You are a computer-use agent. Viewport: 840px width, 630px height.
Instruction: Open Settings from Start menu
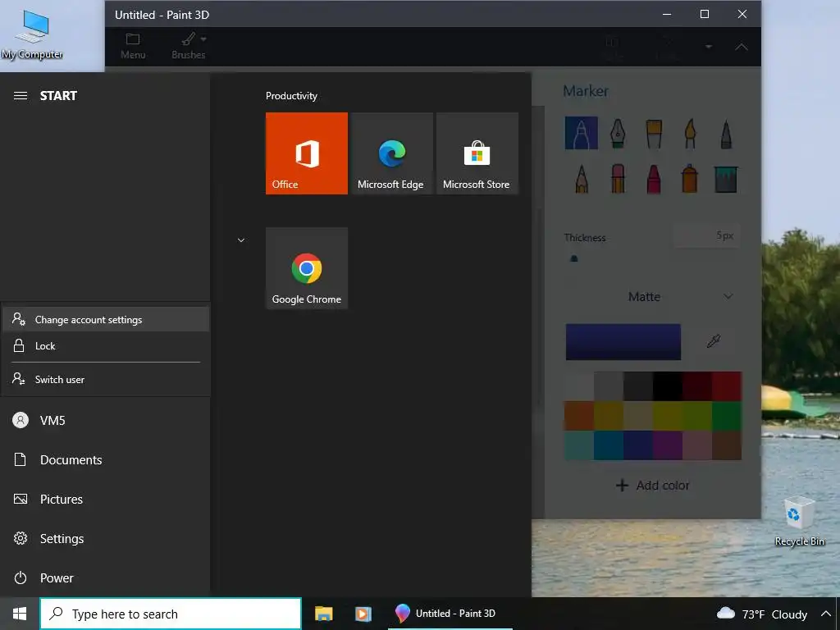[x=105, y=538]
